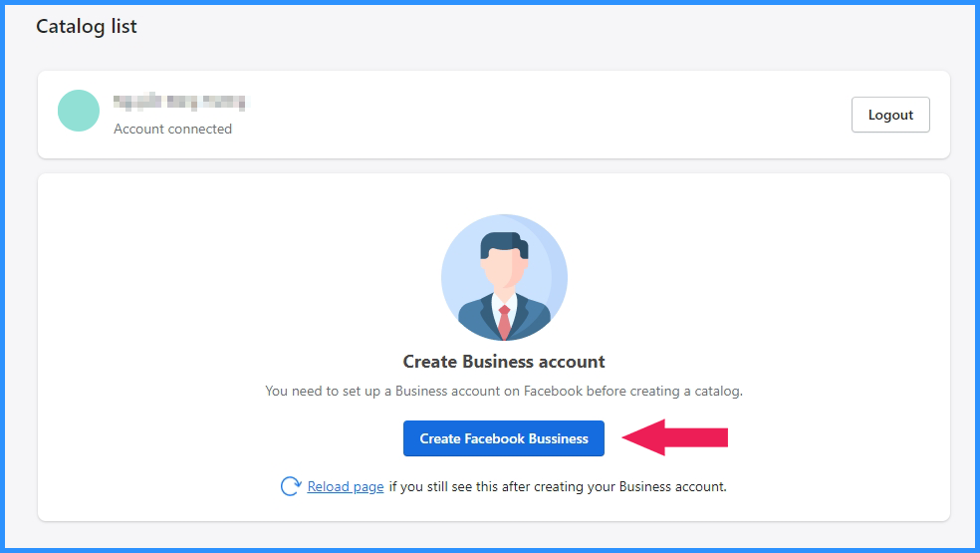980x553 pixels.
Task: Click the red arrow pointing at button
Action: click(675, 437)
